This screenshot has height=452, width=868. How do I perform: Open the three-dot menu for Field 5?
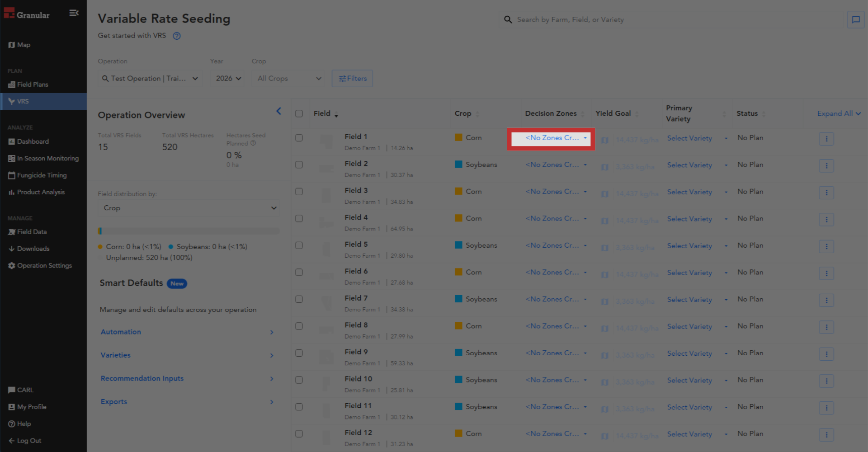[x=826, y=246]
